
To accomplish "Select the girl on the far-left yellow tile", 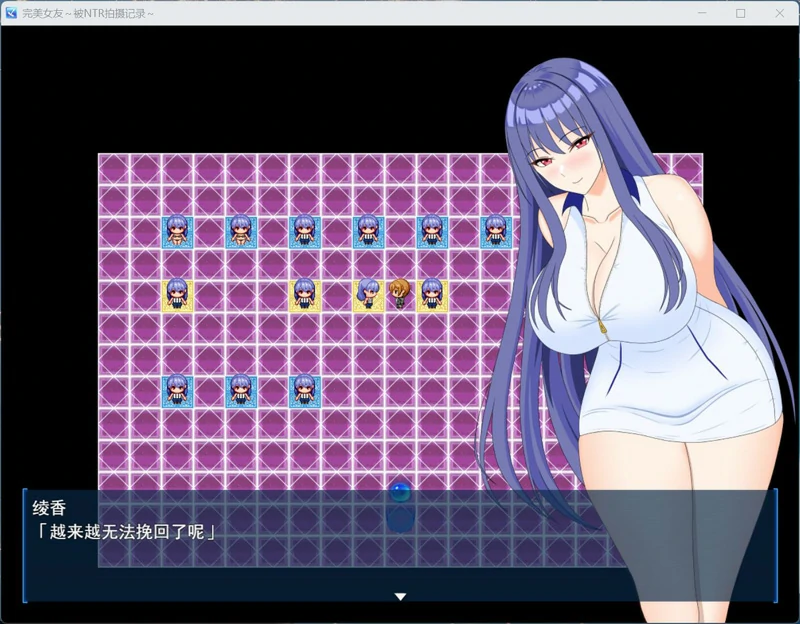I will [176, 293].
